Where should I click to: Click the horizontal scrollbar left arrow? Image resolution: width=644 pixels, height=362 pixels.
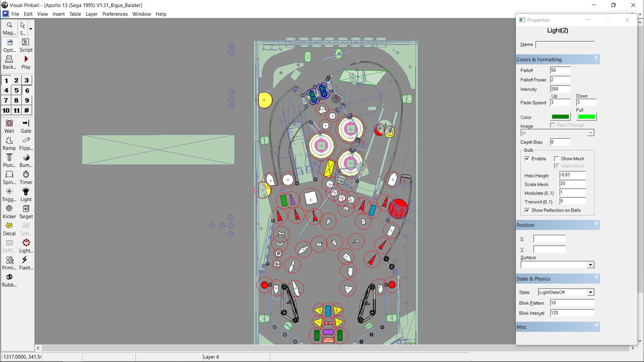click(x=38, y=348)
